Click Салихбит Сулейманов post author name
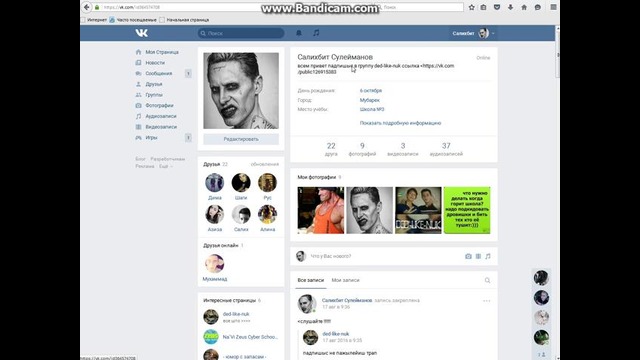Image resolution: width=640 pixels, height=360 pixels. tap(347, 300)
